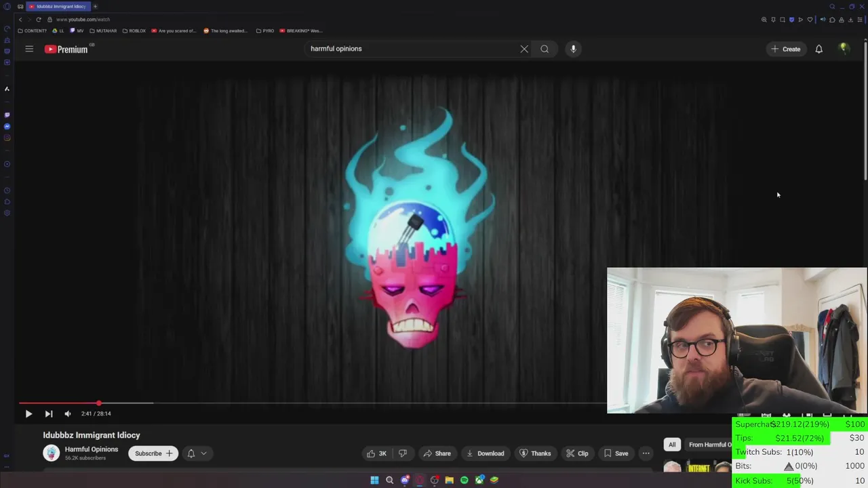The height and width of the screenshot is (488, 868).
Task: Open the 'Are you scared of...' bookmark
Action: [x=174, y=30]
